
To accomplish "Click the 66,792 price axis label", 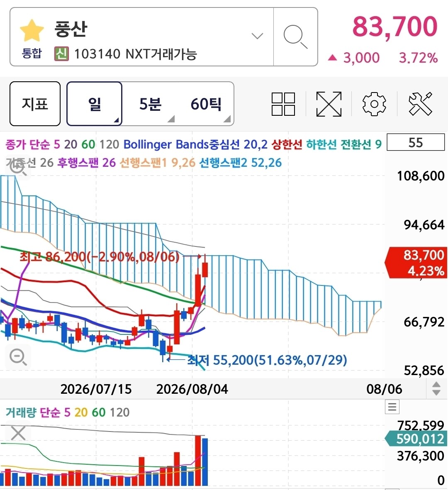I will tap(424, 322).
